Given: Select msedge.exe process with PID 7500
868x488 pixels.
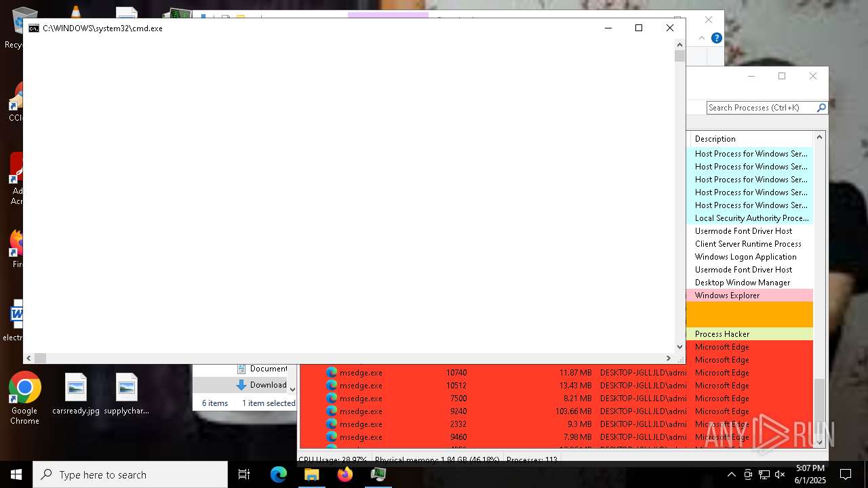Looking at the screenshot, I should point(556,399).
